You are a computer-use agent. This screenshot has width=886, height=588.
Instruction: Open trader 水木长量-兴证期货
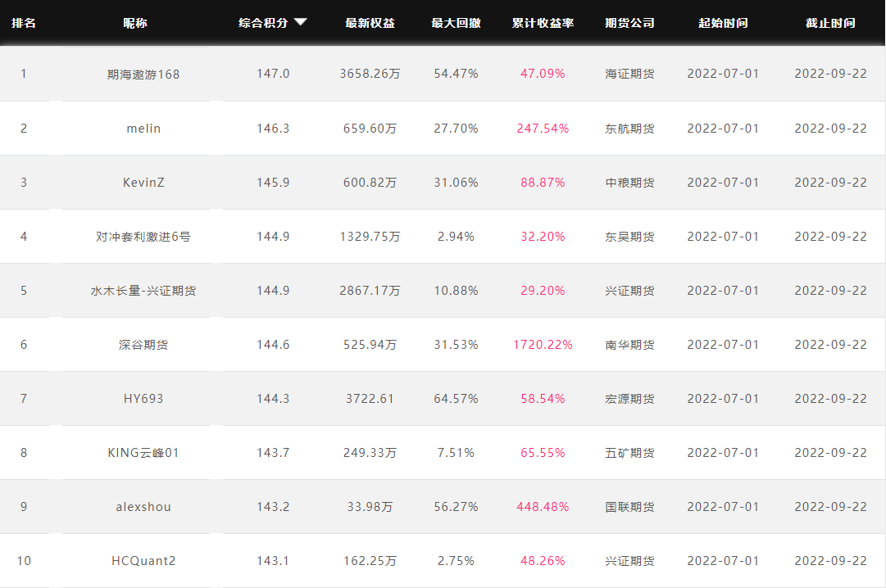click(x=143, y=291)
